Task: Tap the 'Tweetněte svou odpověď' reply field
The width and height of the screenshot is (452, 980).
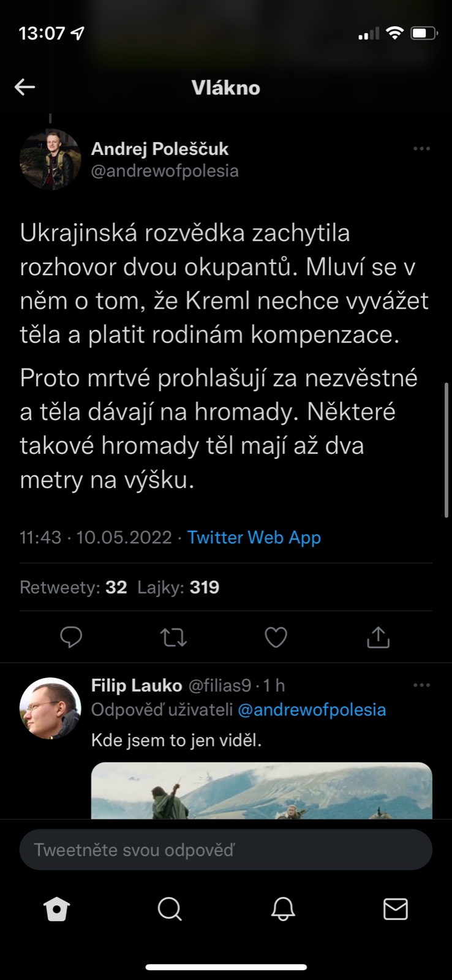Action: point(225,850)
